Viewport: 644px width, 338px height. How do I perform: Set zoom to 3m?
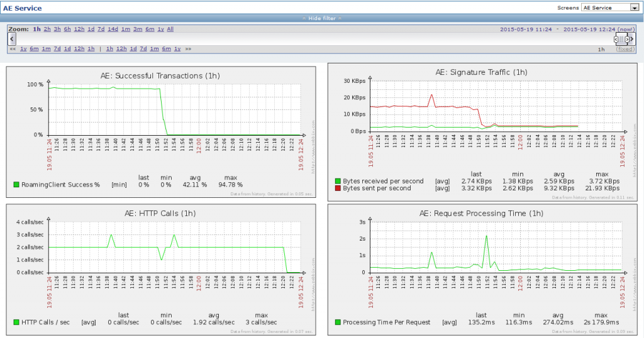[x=138, y=29]
